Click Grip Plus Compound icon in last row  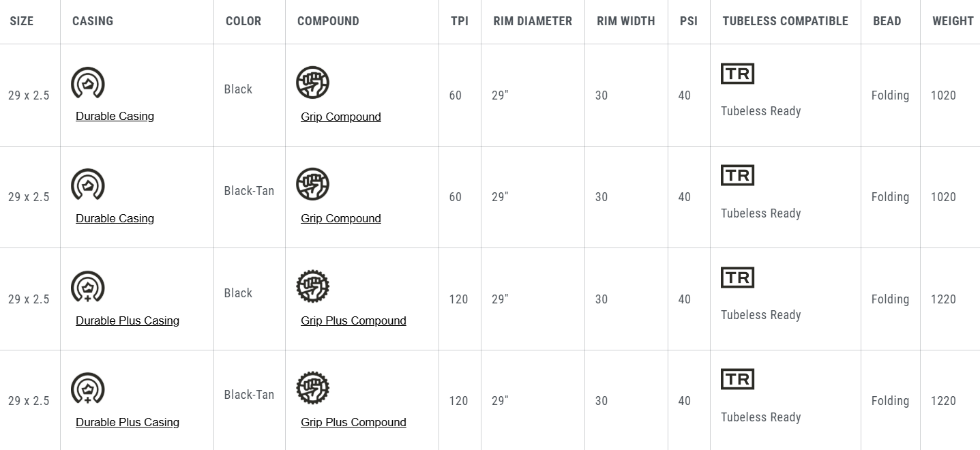coord(313,389)
